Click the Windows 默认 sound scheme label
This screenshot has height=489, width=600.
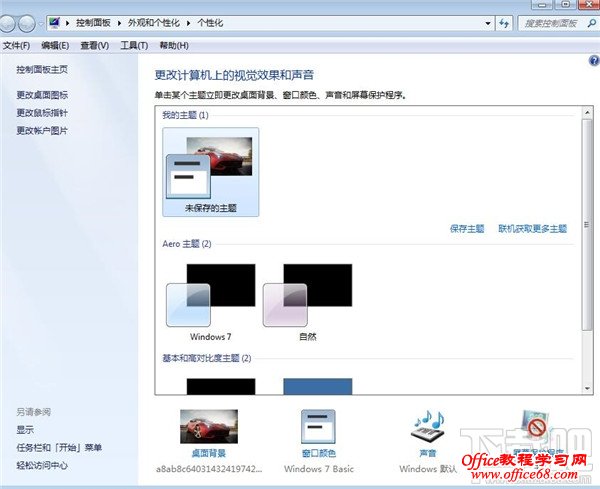(428, 469)
